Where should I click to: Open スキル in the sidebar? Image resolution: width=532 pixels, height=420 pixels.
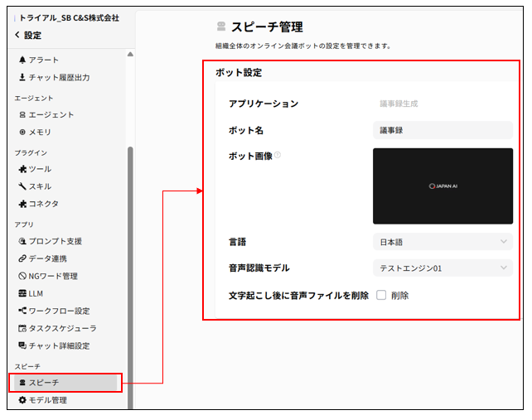coord(40,186)
